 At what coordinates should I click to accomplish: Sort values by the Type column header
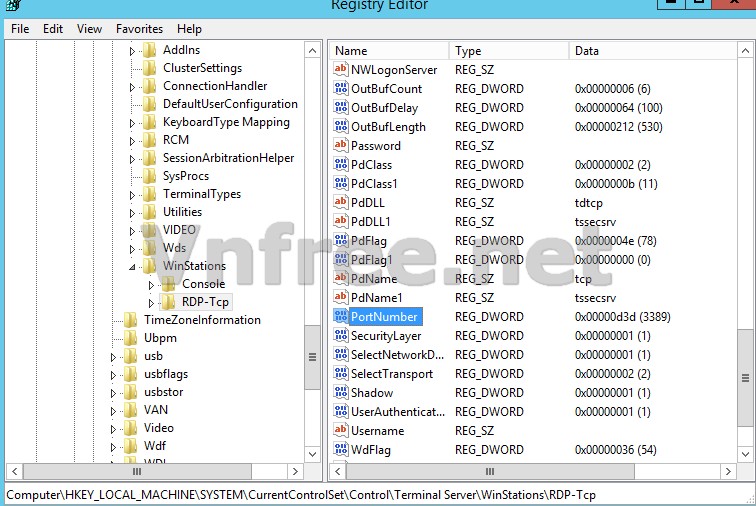tap(509, 51)
